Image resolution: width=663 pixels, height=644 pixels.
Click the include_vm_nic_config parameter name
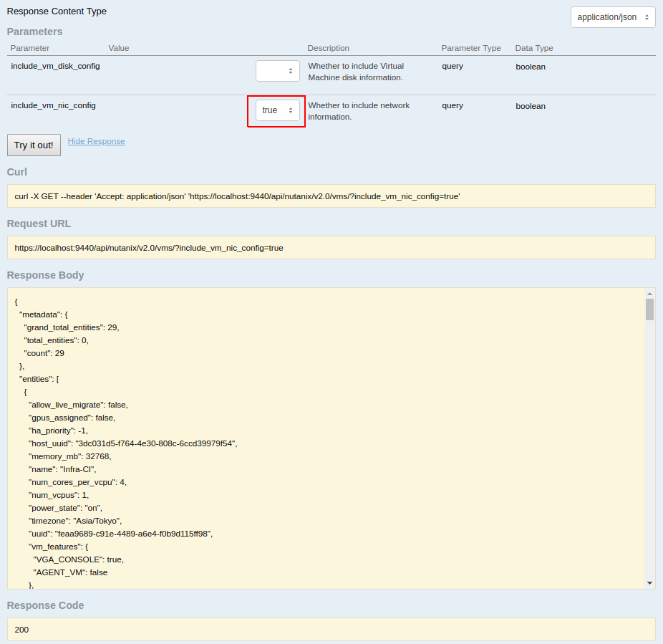53,105
